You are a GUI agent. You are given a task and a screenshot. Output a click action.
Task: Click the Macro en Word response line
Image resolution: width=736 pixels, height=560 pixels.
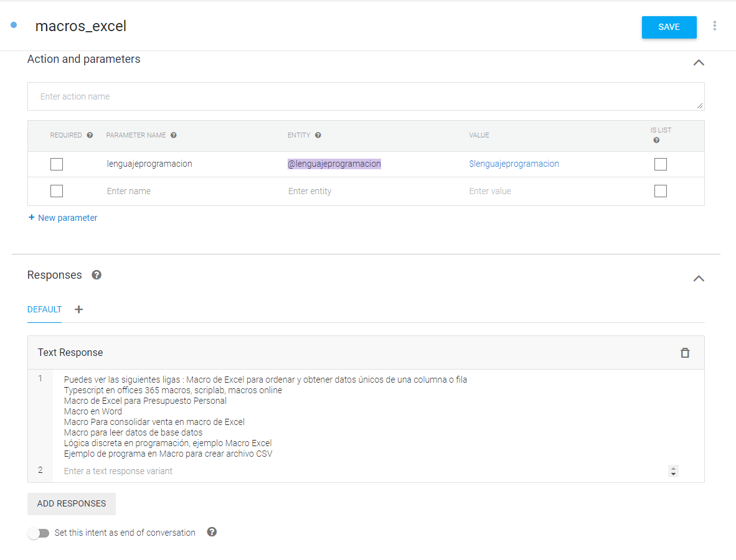pos(93,411)
